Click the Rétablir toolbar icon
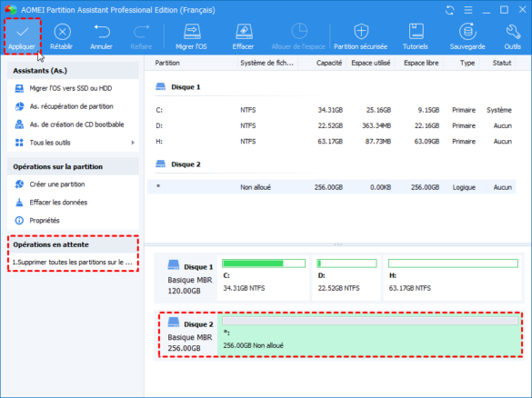Viewport: 532px width, 398px height. (x=62, y=36)
